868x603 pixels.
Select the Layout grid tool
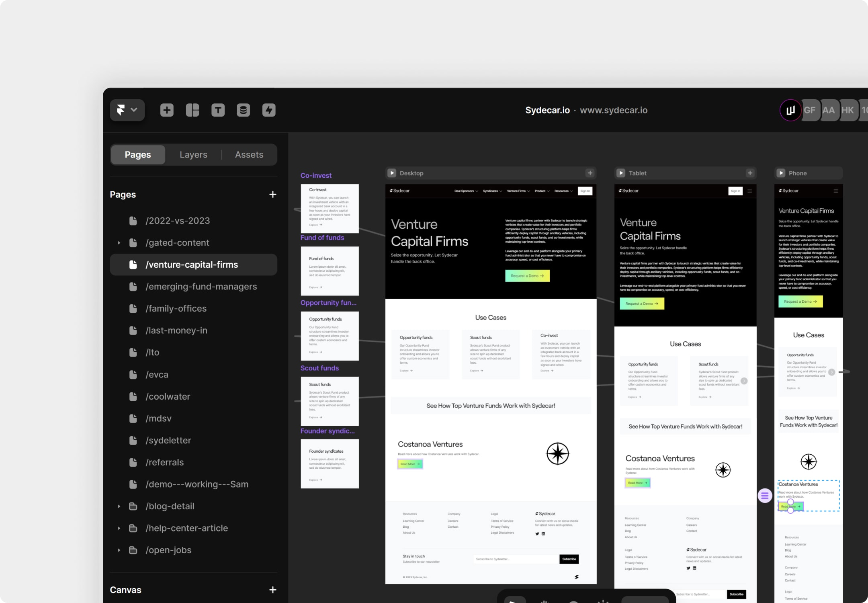pos(192,110)
